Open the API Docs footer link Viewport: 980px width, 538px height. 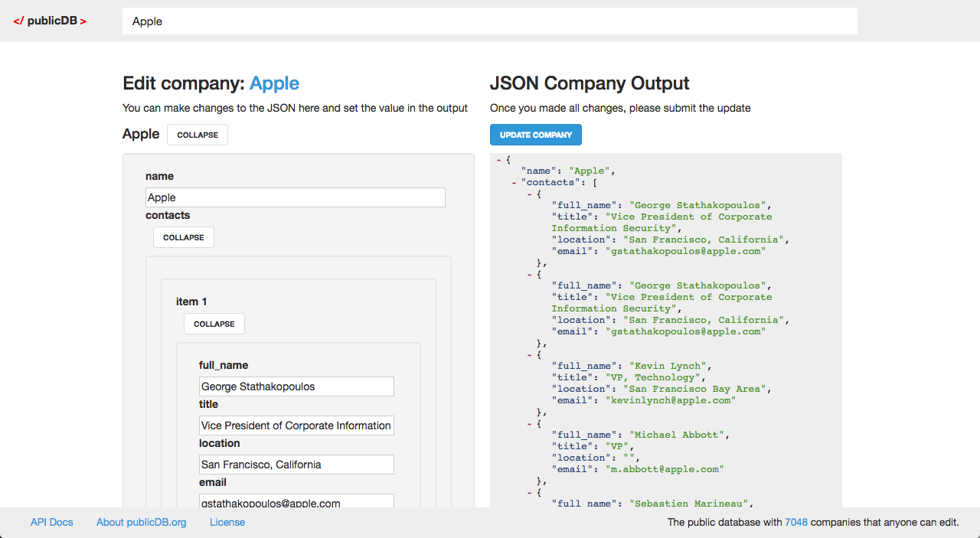[x=52, y=522]
